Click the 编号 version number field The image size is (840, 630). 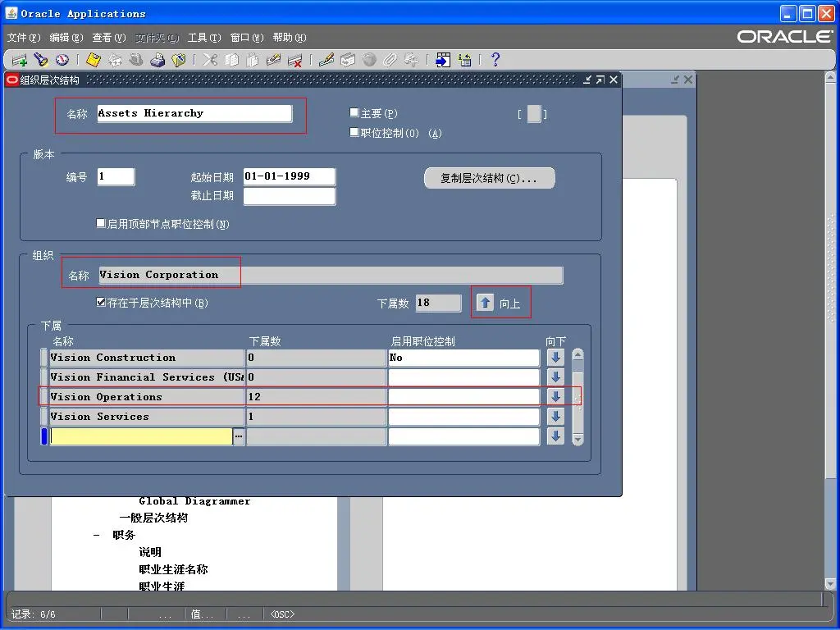(x=116, y=176)
